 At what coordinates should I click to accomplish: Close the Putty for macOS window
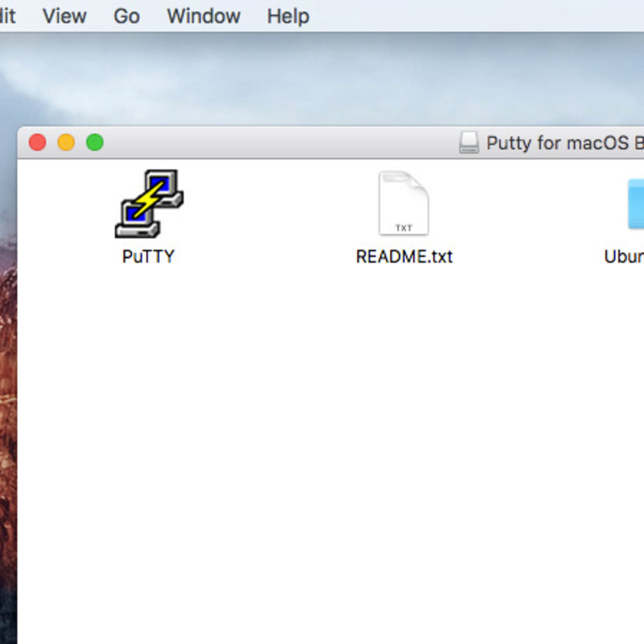(x=37, y=142)
